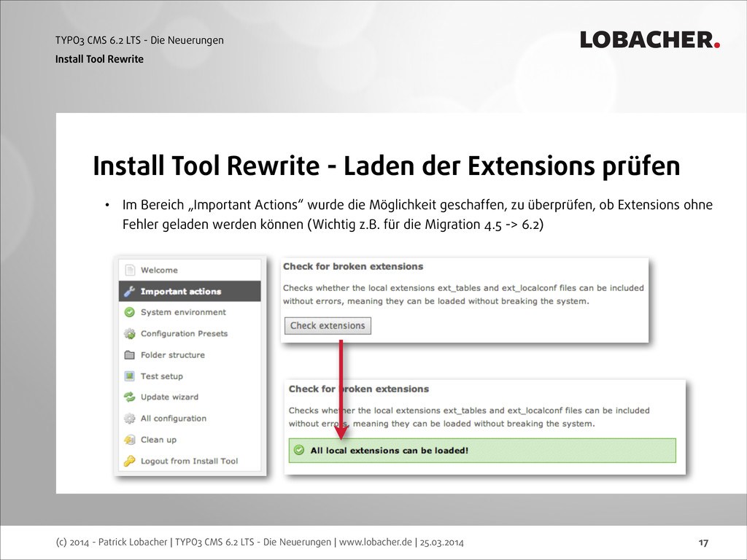
Task: Open Test setup section
Action: click(x=190, y=376)
